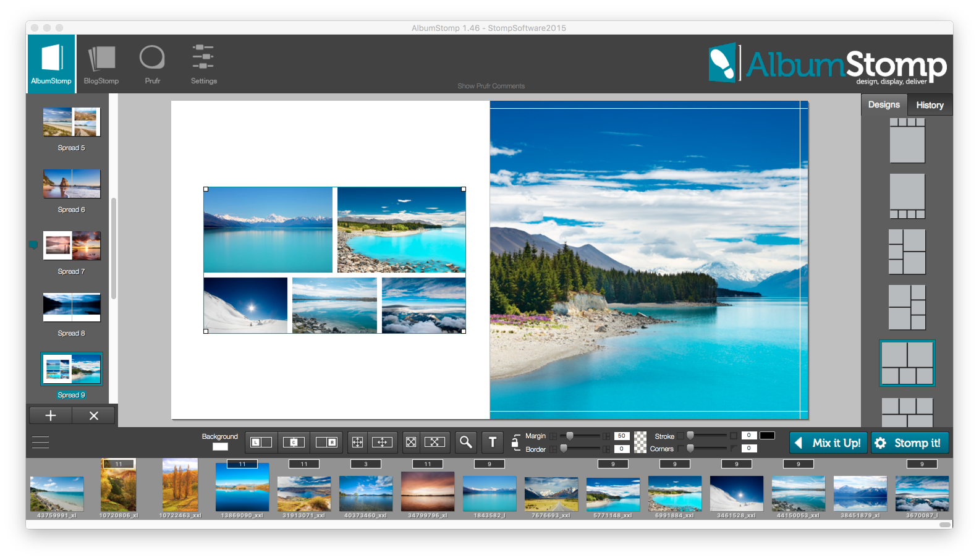The image size is (979, 560).
Task: Pick tray image 10720806_xl
Action: 119,485
